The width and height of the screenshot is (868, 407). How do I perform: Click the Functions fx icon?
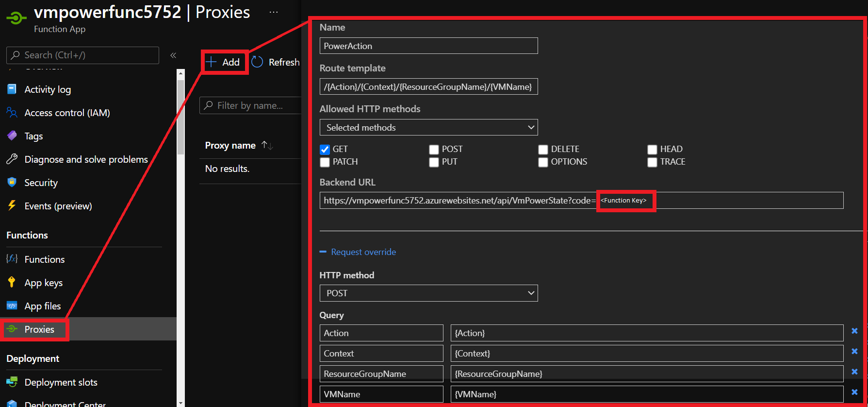[12, 258]
